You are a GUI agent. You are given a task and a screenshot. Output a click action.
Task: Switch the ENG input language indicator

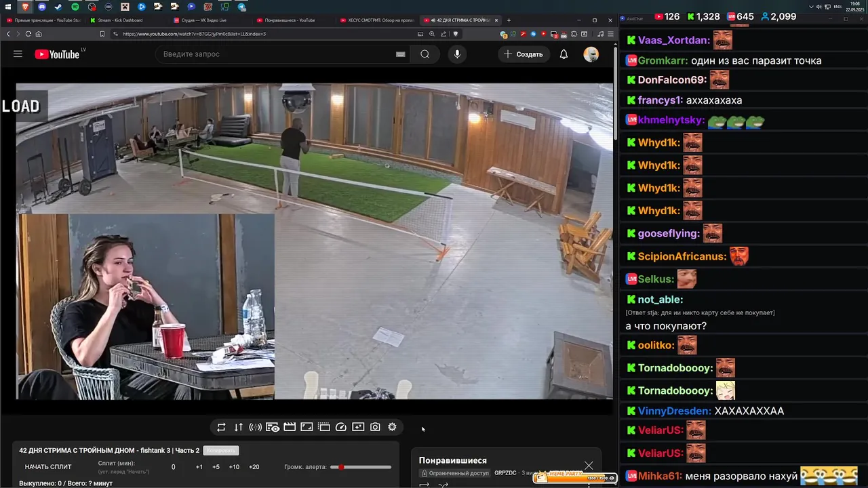[837, 7]
